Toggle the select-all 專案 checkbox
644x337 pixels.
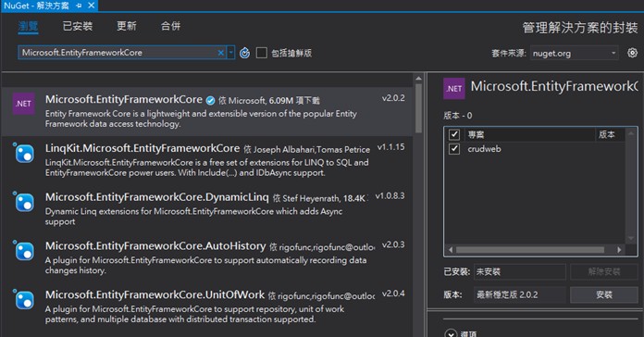pyautogui.click(x=453, y=134)
